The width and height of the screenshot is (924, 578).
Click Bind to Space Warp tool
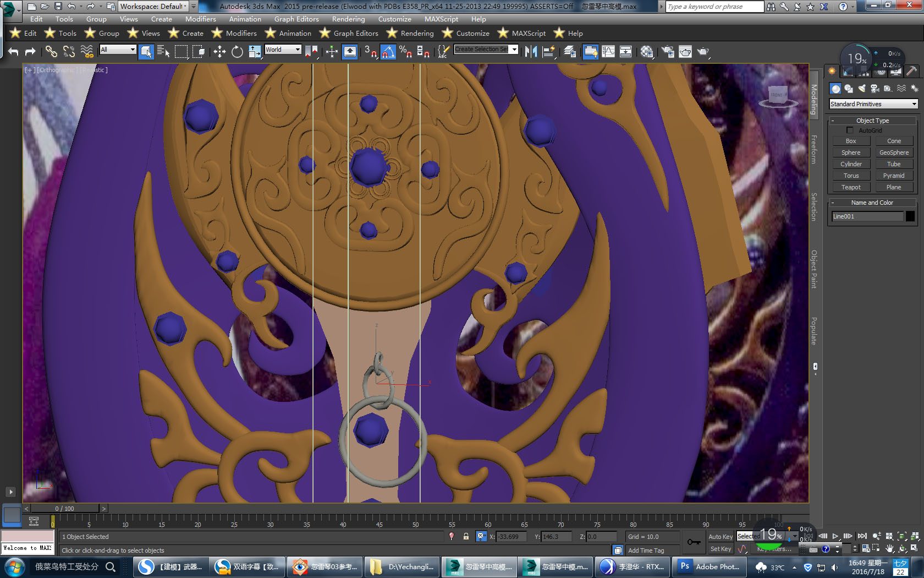(87, 52)
